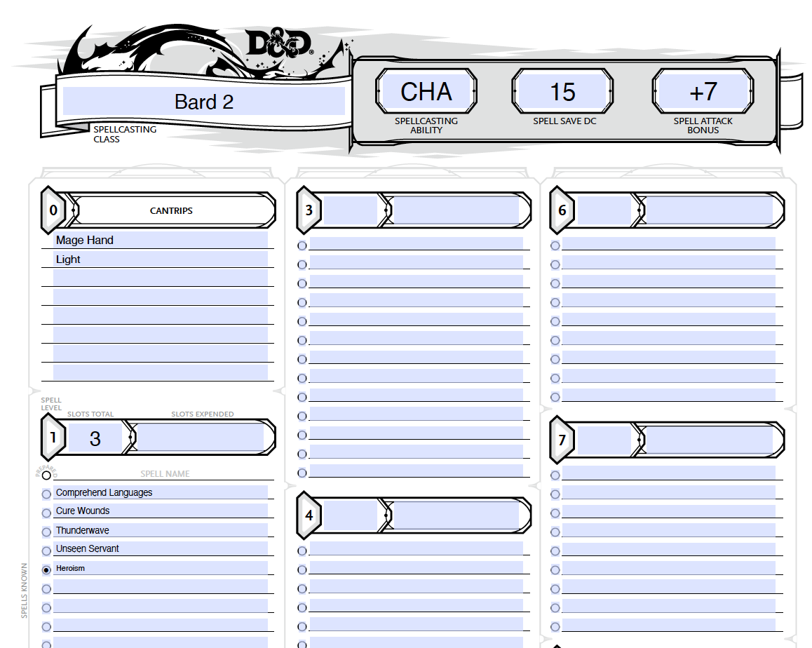Image resolution: width=812 pixels, height=648 pixels.
Task: Toggle the prepared circle beside Thunderwave
Action: point(46,532)
